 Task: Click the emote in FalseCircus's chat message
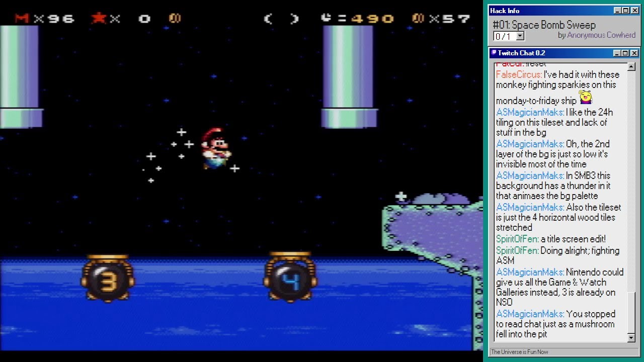click(x=586, y=97)
